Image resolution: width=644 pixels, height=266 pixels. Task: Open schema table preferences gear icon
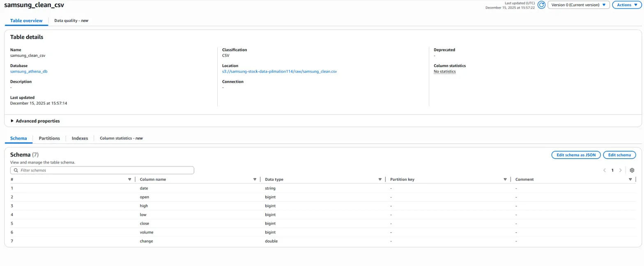click(x=632, y=170)
